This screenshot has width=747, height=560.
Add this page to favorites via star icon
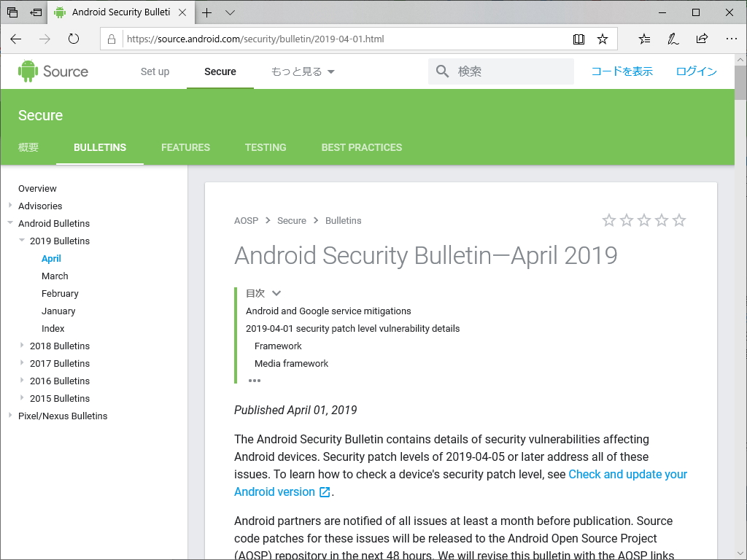603,39
